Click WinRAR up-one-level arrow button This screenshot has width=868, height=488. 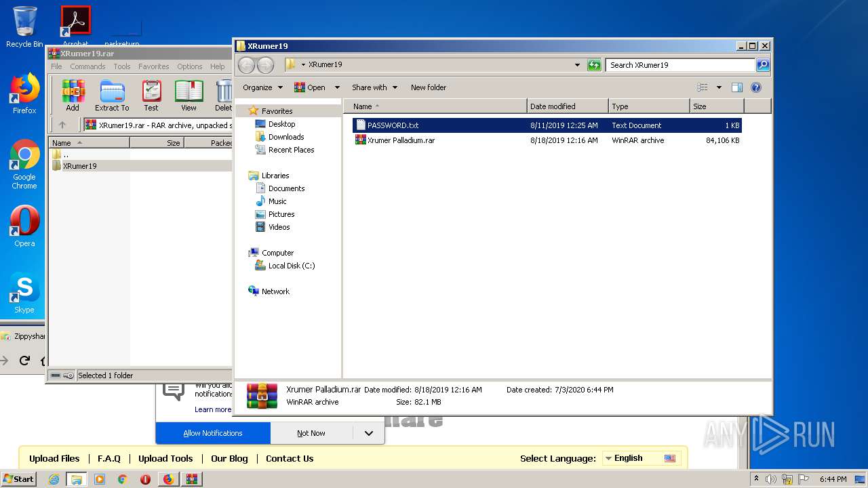(62, 125)
